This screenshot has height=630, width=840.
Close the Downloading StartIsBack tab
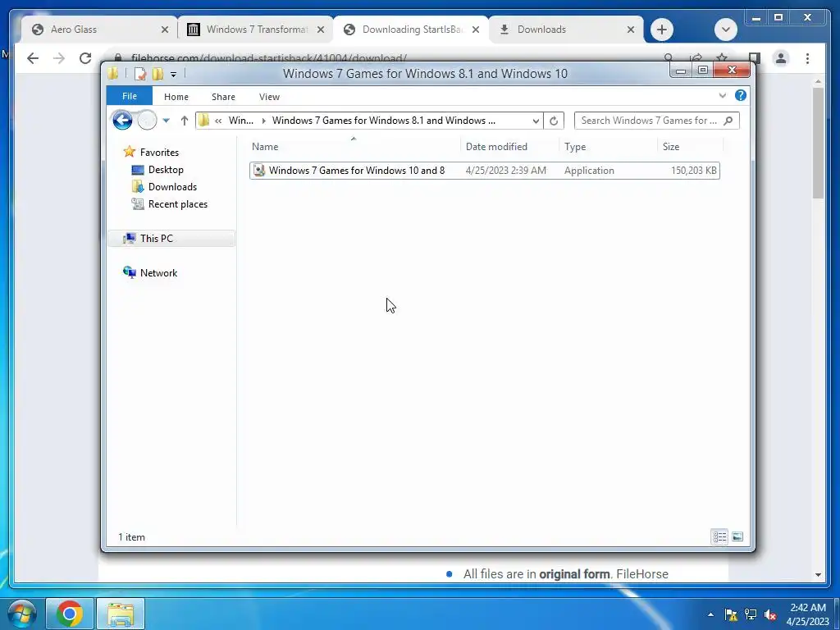[476, 30]
